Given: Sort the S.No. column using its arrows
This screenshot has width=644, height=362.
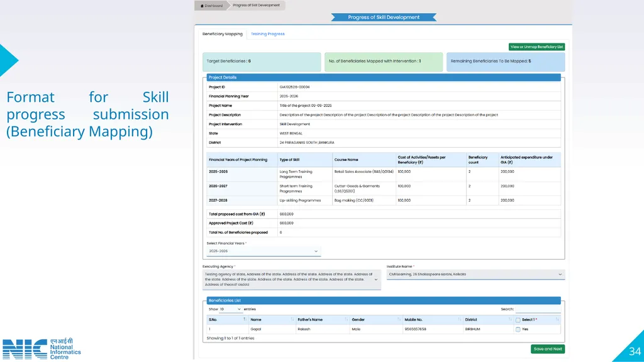Looking at the screenshot, I should tap(245, 319).
